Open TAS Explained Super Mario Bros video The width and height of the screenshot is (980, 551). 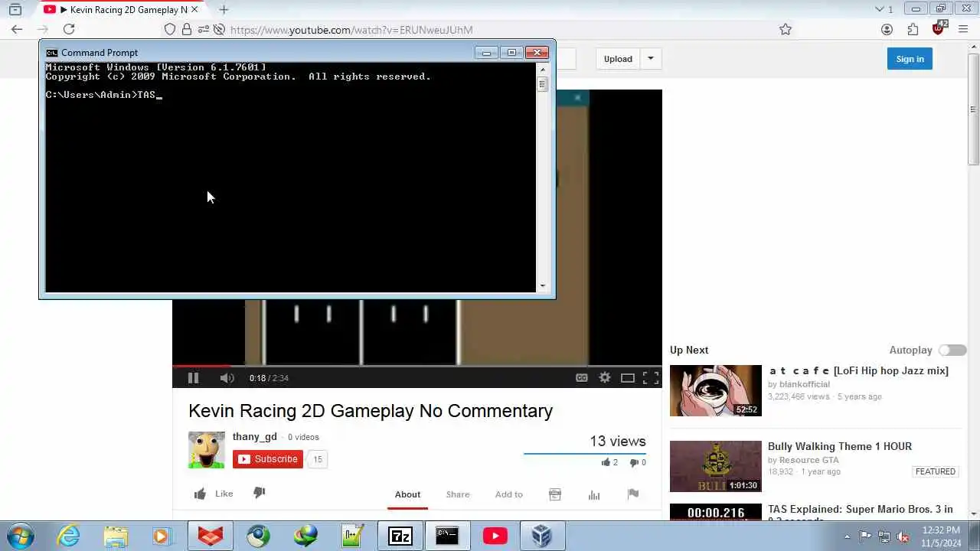pos(861,509)
